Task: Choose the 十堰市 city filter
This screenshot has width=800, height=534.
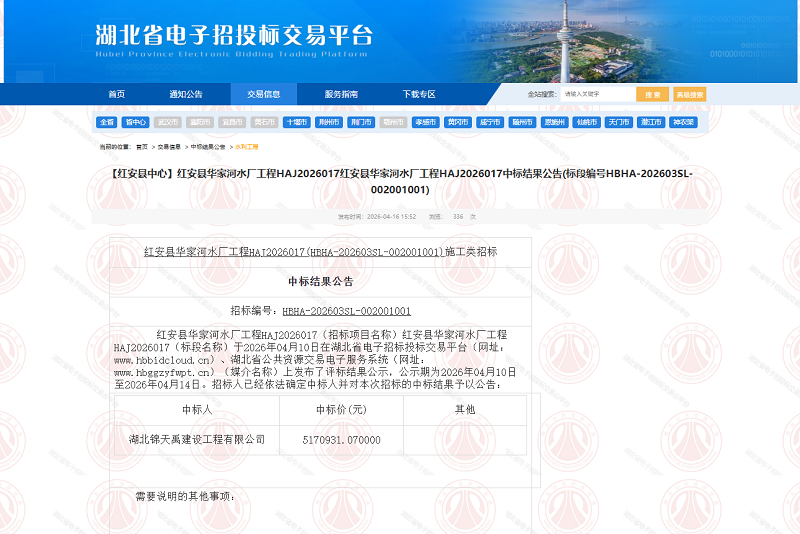Action: [296, 122]
